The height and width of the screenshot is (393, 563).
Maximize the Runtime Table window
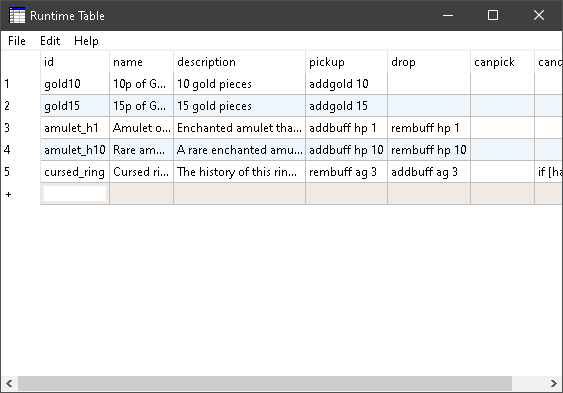tap(493, 15)
